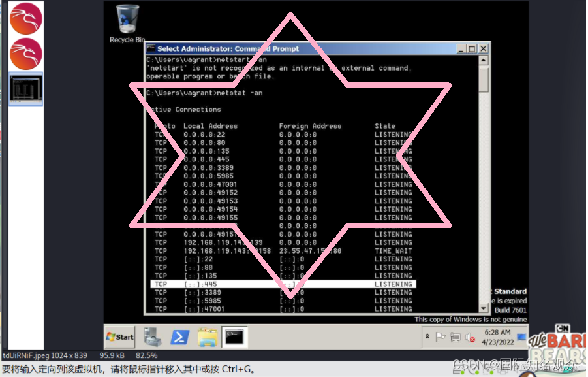
Task: Click the Command Prompt title bar icon
Action: (x=151, y=48)
